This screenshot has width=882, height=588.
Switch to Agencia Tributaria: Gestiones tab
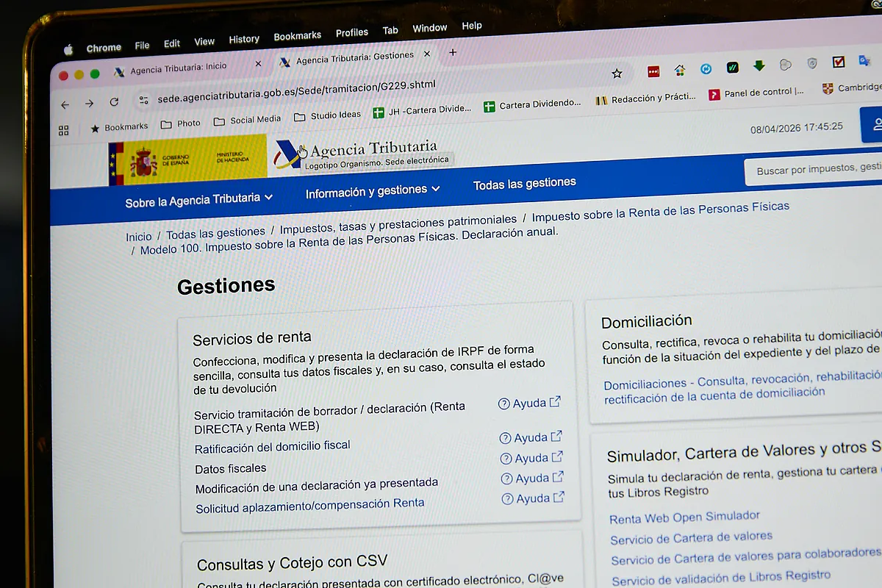coord(355,58)
